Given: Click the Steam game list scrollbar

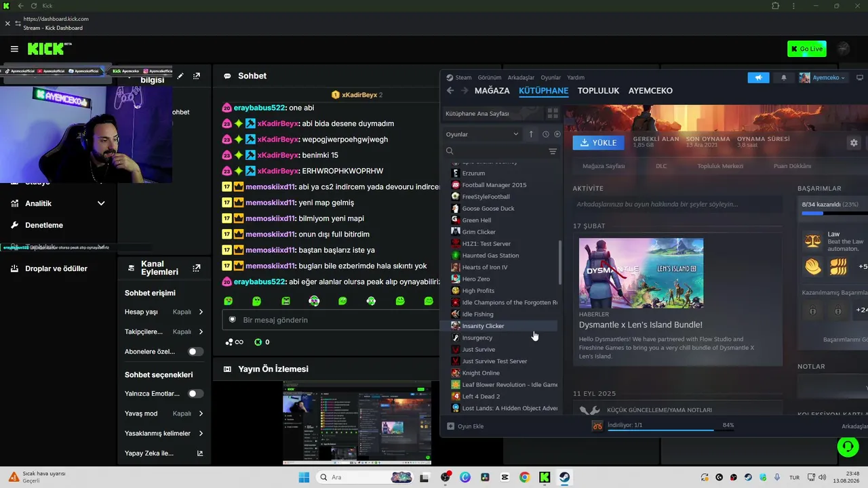Looking at the screenshot, I should 560,263.
